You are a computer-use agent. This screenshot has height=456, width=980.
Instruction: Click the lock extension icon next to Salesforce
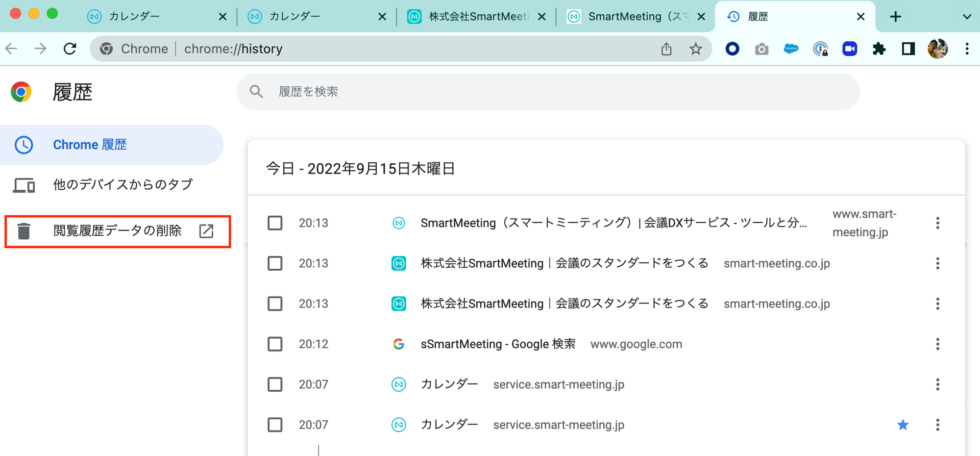click(820, 49)
